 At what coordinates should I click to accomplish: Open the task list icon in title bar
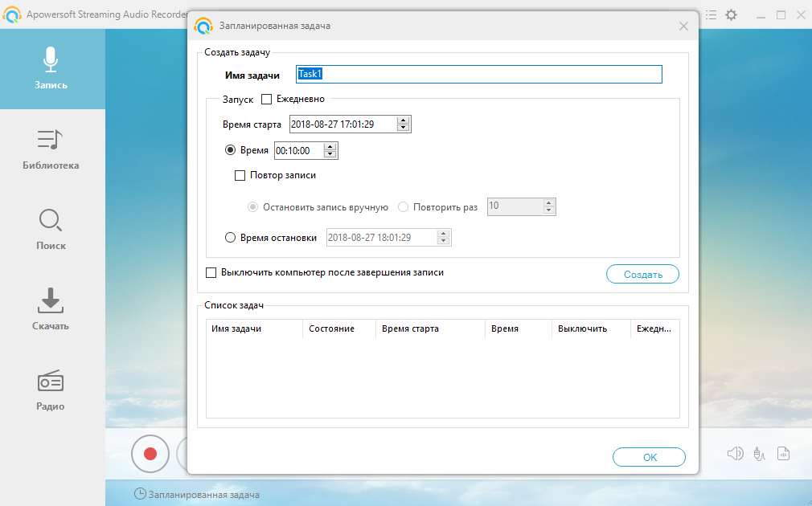pyautogui.click(x=711, y=15)
